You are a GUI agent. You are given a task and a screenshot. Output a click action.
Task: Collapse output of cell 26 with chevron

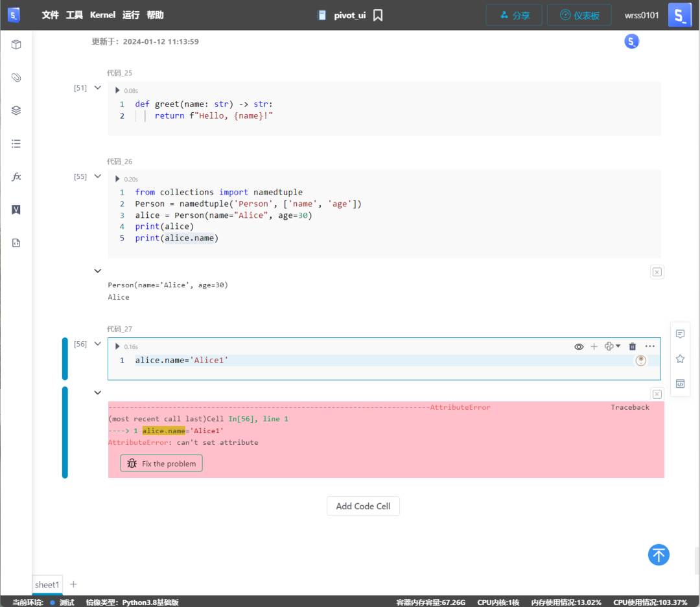(x=98, y=271)
